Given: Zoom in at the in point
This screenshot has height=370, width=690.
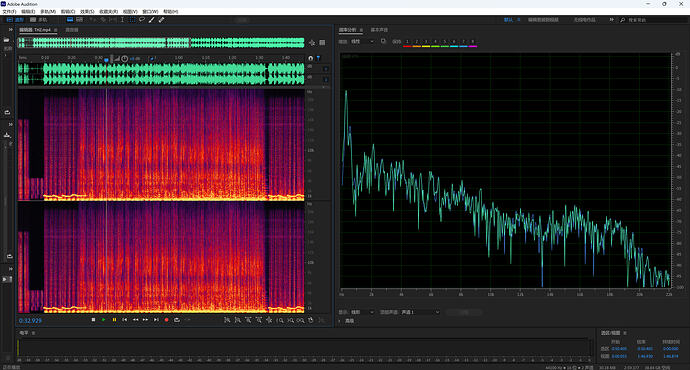Looking at the screenshot, I should [x=280, y=320].
